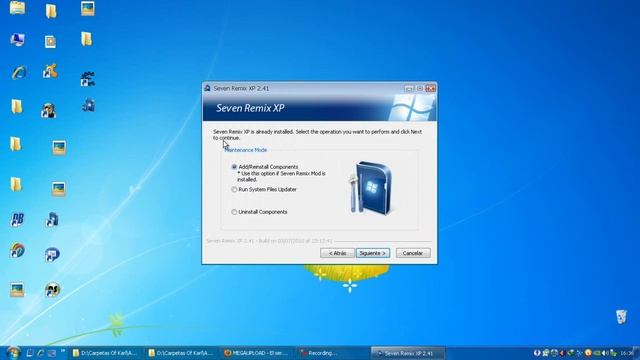
Task: Click Internet Explorer quick launch icon
Action: (40, 353)
